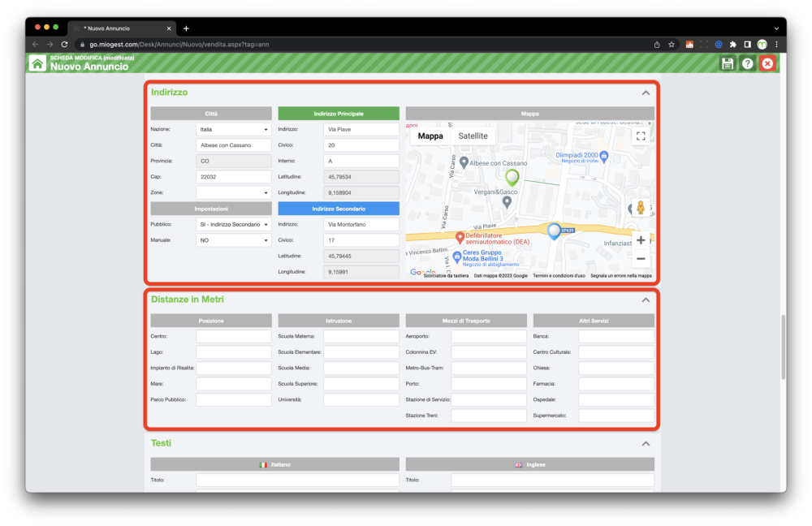Toggle map fullscreen view
The width and height of the screenshot is (812, 526).
641,136
